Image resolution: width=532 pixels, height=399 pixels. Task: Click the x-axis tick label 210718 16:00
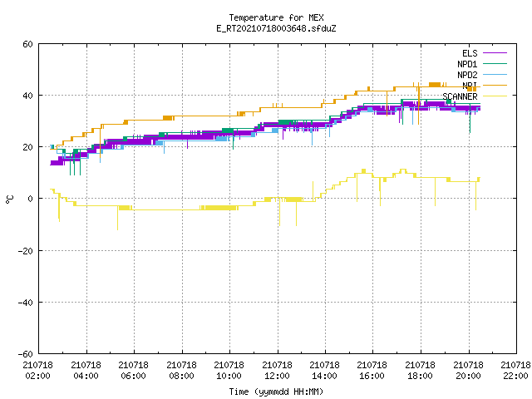[x=372, y=371]
